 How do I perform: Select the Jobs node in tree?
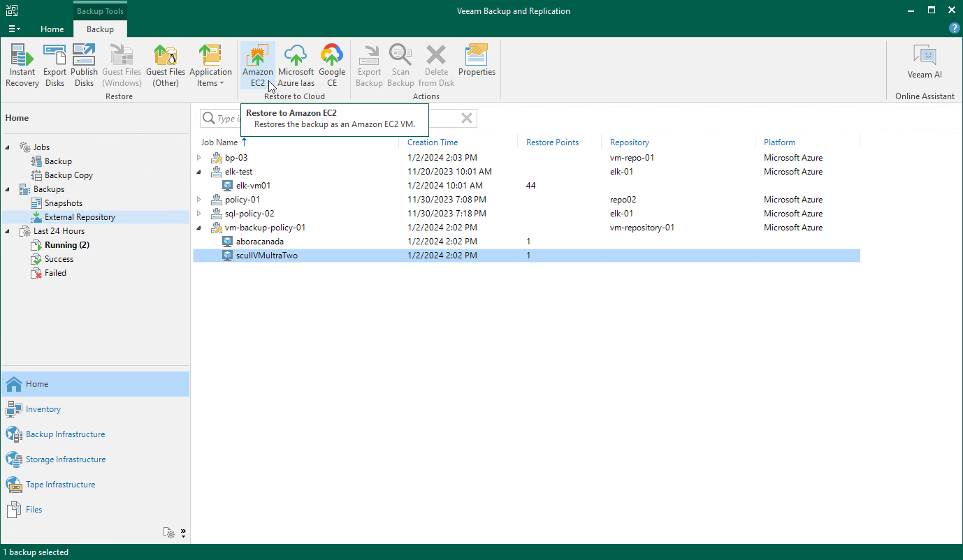pos(41,147)
